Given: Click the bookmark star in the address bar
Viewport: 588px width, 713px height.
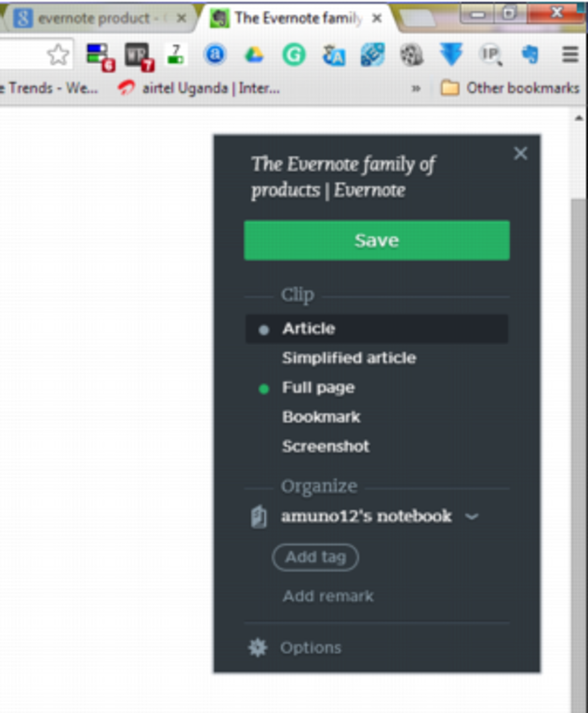Looking at the screenshot, I should point(58,53).
